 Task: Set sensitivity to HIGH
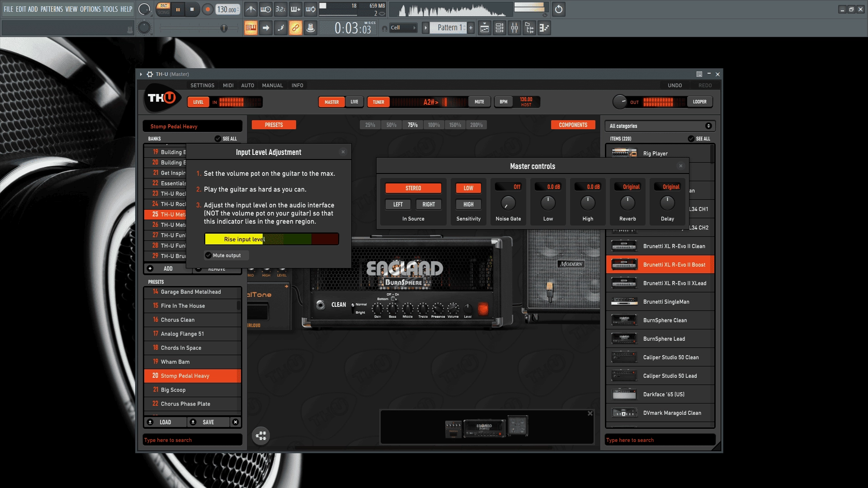coord(468,204)
